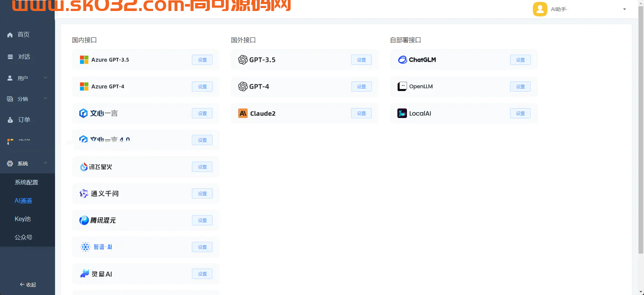Click 设置 for Azure GPT-3.5

(202, 60)
